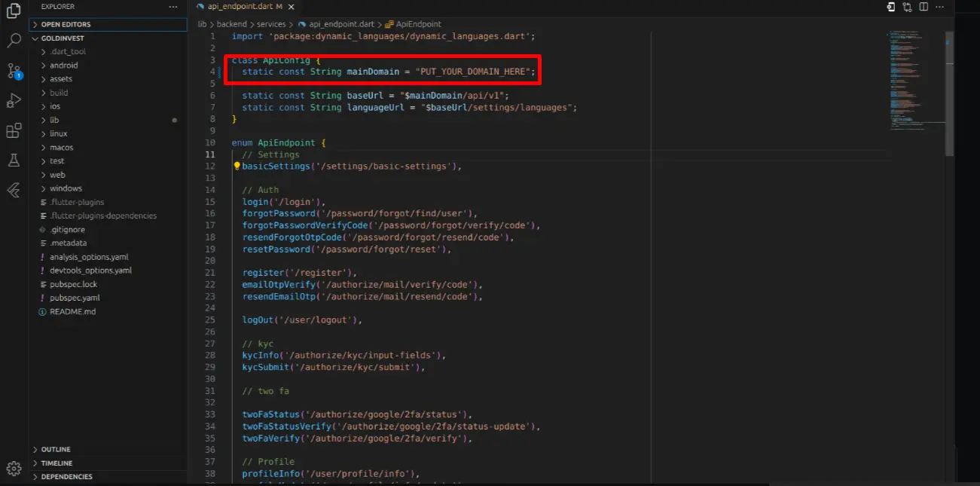Image resolution: width=980 pixels, height=486 pixels.
Task: Open Source Control view with badge
Action: point(14,71)
